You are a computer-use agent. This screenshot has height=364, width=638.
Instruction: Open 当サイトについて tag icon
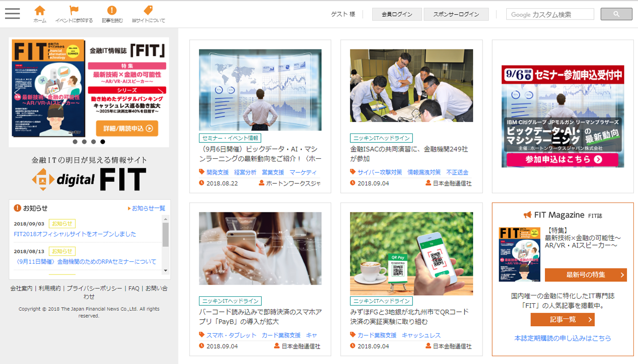click(148, 14)
